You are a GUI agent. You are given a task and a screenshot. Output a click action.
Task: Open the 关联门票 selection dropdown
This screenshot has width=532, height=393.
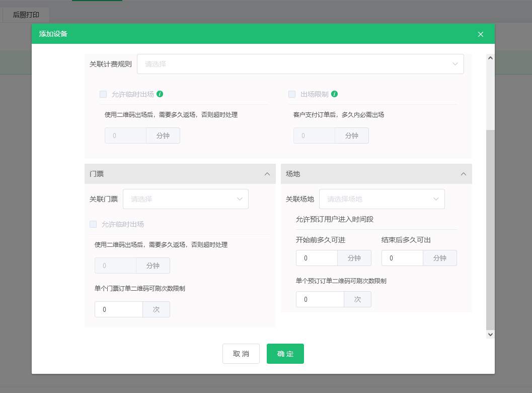(186, 199)
